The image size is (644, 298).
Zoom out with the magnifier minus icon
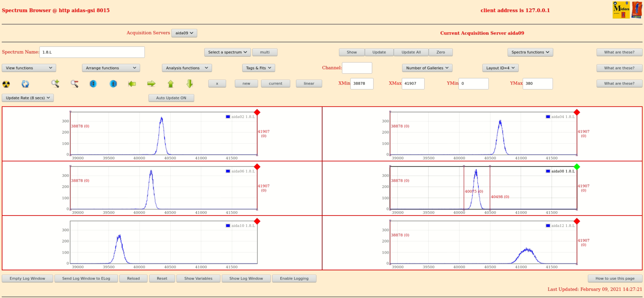[x=74, y=84]
